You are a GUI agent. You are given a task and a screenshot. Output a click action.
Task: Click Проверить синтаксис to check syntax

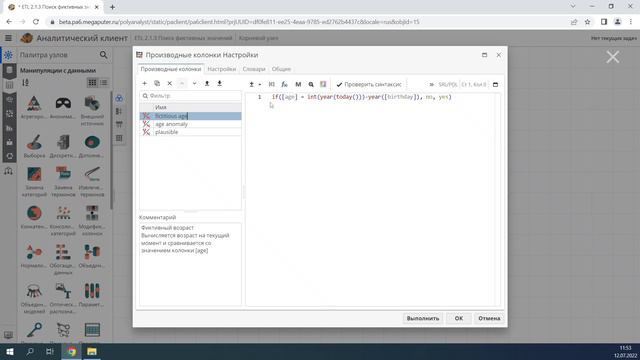[369, 84]
